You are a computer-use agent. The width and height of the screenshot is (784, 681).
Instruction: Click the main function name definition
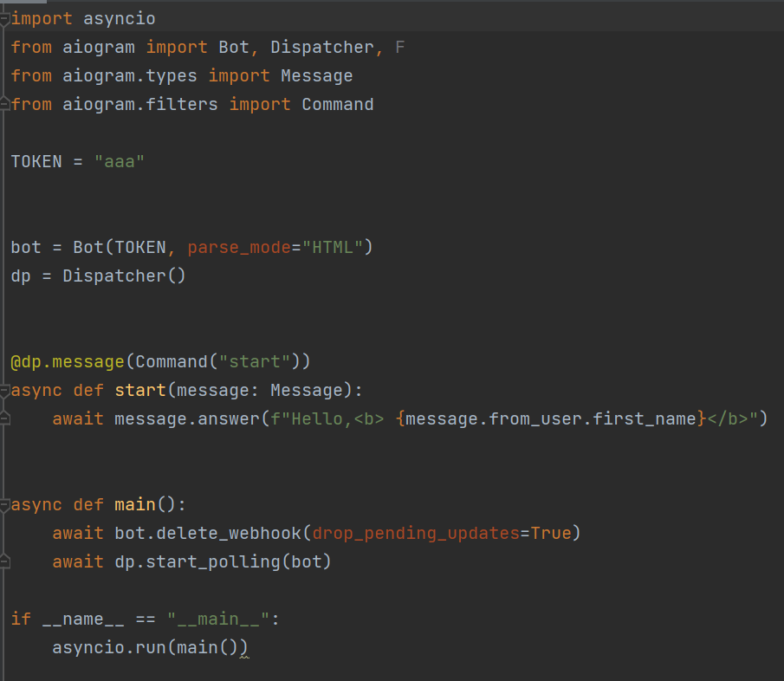(135, 505)
